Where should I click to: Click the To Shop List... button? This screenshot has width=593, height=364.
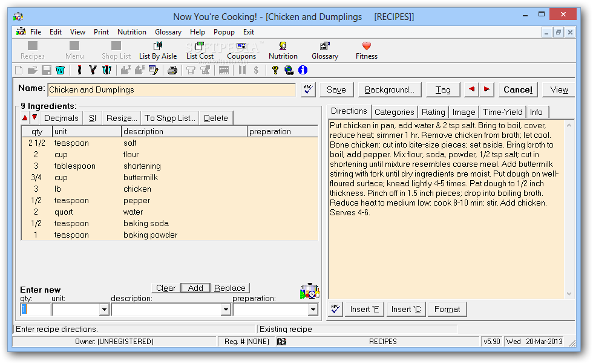[x=170, y=118]
